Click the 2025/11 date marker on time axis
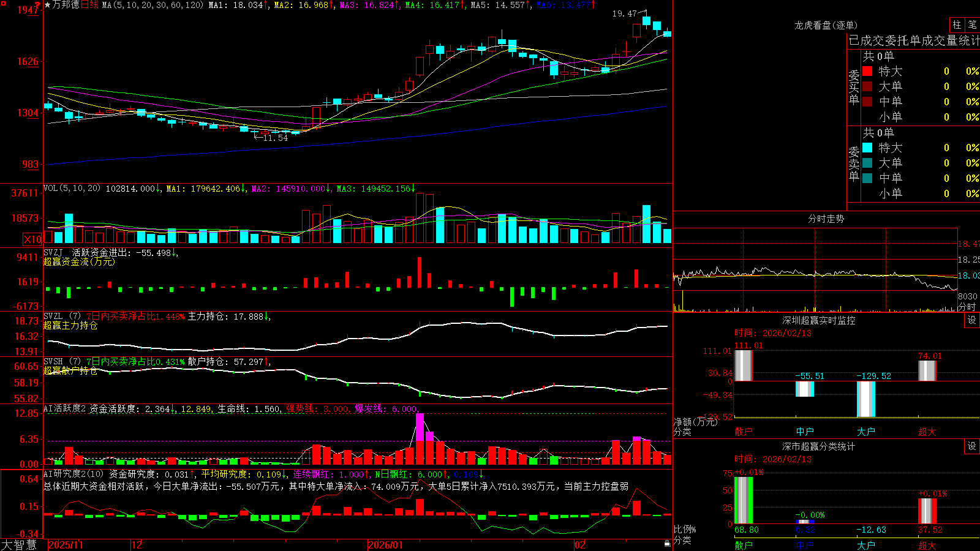 point(66,545)
